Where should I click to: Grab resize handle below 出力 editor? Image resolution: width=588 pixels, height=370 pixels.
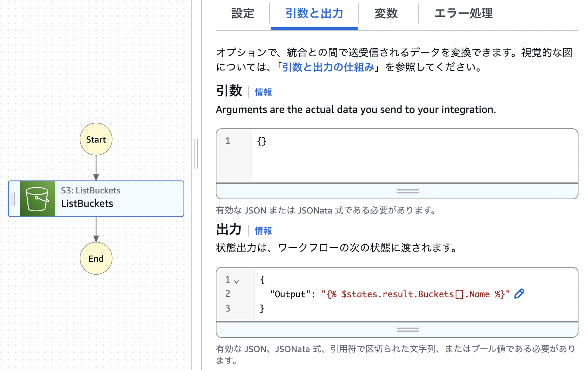408,330
